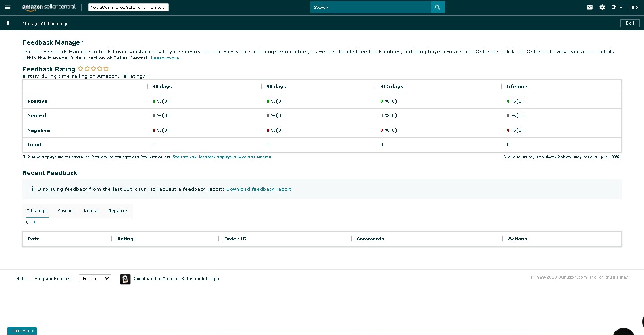Viewport: 644px width, 335px height.
Task: Open the Learn more link
Action: click(x=165, y=58)
